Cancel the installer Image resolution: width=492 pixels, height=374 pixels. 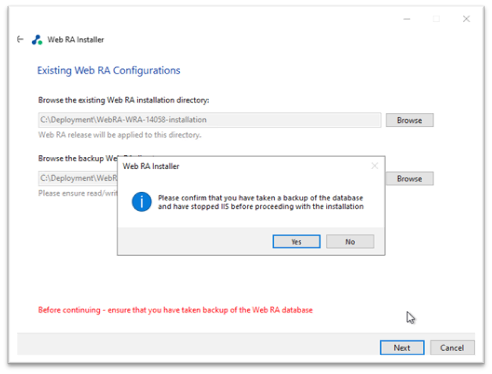click(452, 348)
